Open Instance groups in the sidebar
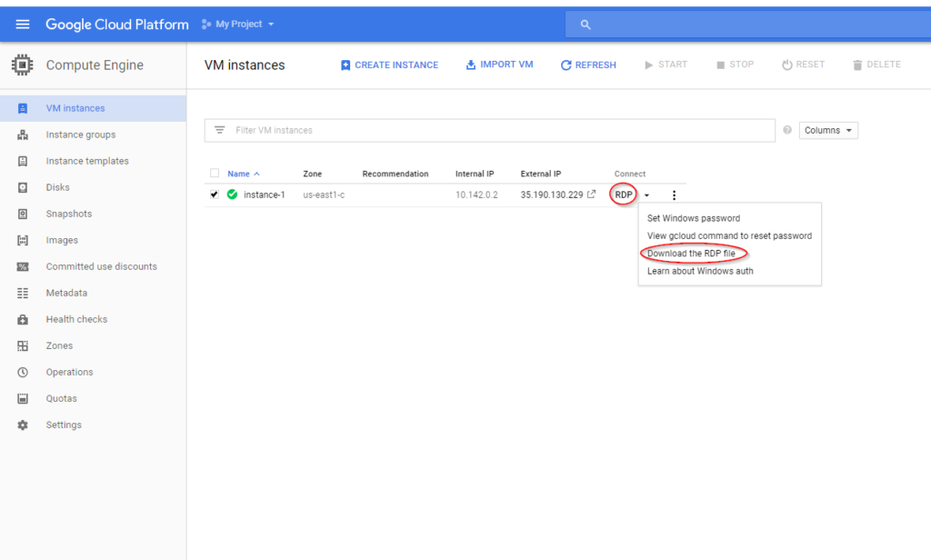The height and width of the screenshot is (560, 931). tap(81, 135)
